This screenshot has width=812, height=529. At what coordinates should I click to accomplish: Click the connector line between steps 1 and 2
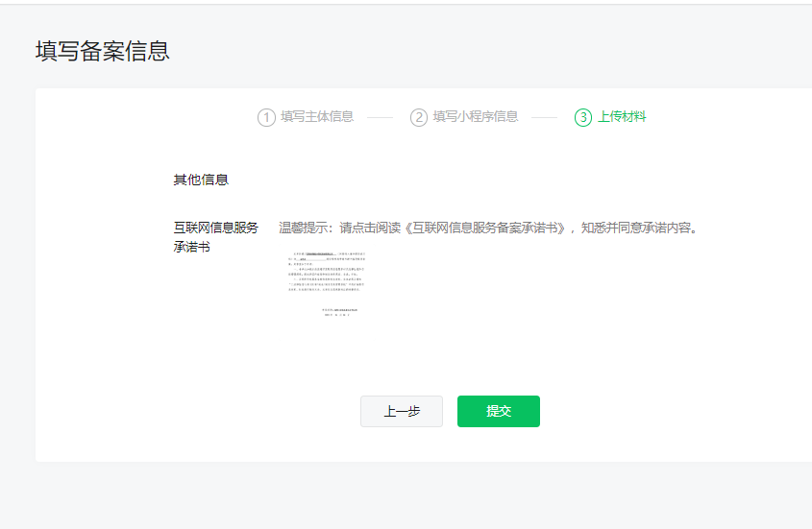381,117
